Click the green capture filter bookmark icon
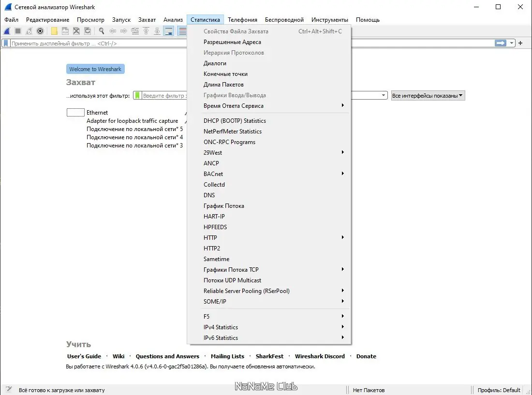 pos(137,96)
